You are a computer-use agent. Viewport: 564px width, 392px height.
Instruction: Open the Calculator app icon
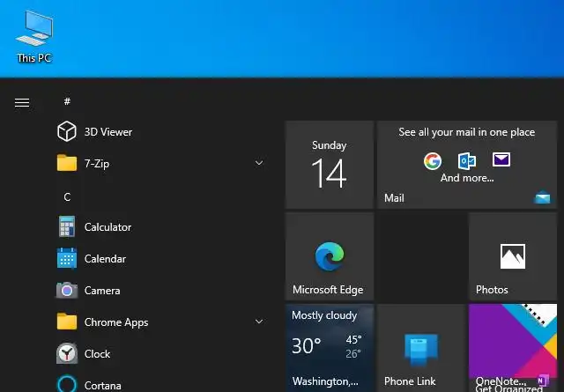pos(67,226)
